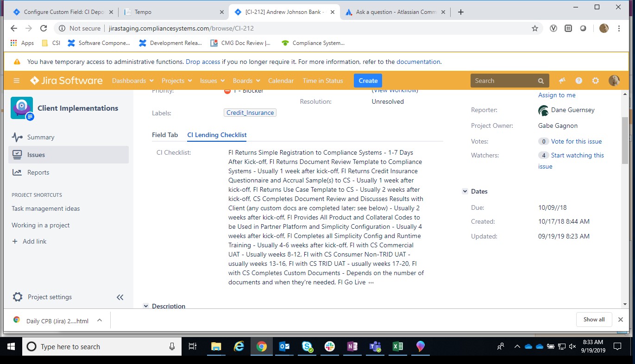This screenshot has height=364, width=635.
Task: Click Start watching this issue
Action: coord(571,161)
